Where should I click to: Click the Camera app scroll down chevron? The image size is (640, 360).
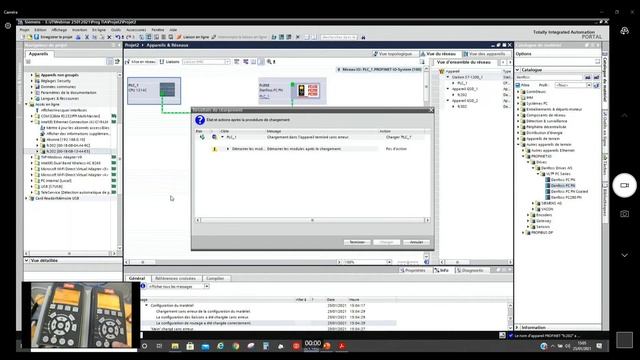pyautogui.click(x=624, y=256)
